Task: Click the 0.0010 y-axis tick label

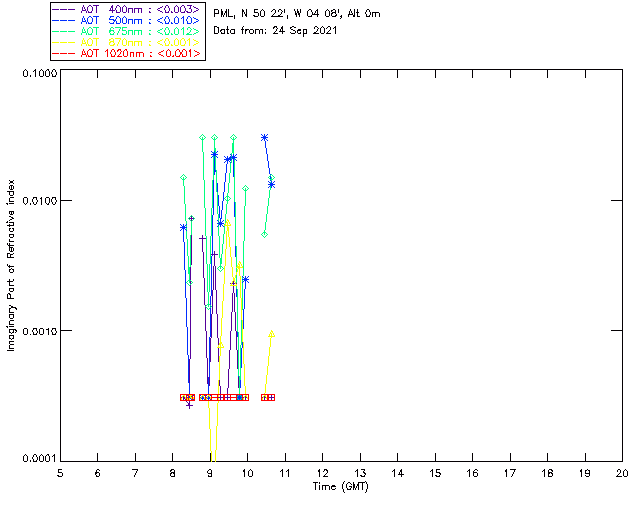Action: coord(37,331)
